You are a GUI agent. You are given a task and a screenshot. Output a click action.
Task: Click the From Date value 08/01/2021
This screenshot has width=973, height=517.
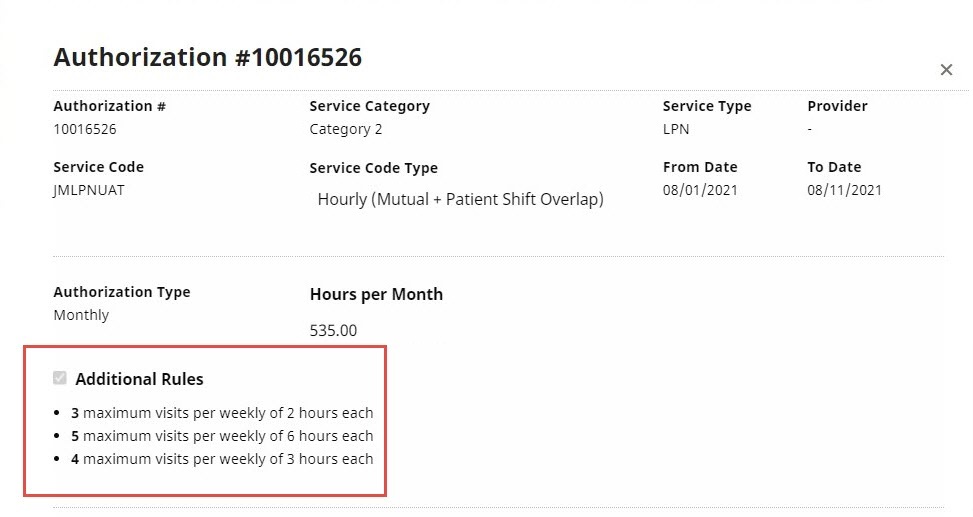pos(700,190)
